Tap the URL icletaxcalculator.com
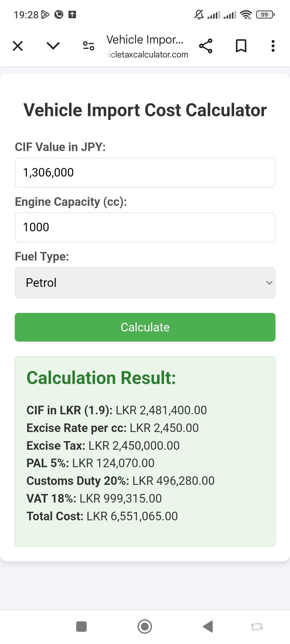The width and height of the screenshot is (290, 644). 147,54
